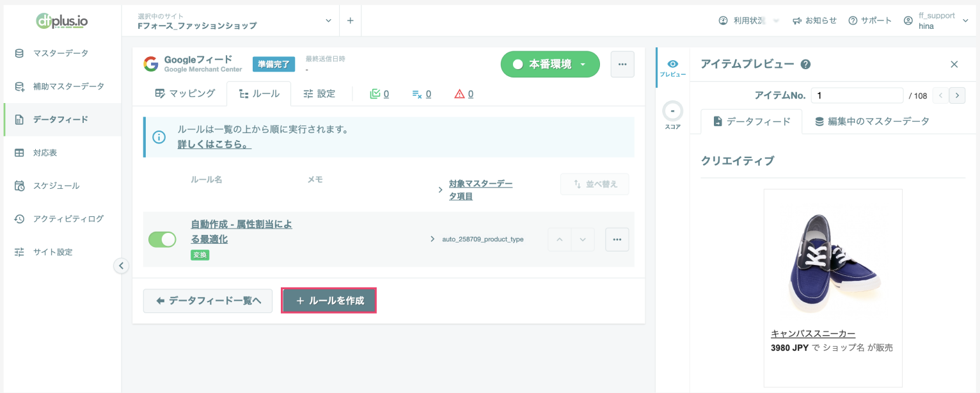
Task: Open rule 自動作成 - 属性割当による最適化
Action: coord(241,232)
